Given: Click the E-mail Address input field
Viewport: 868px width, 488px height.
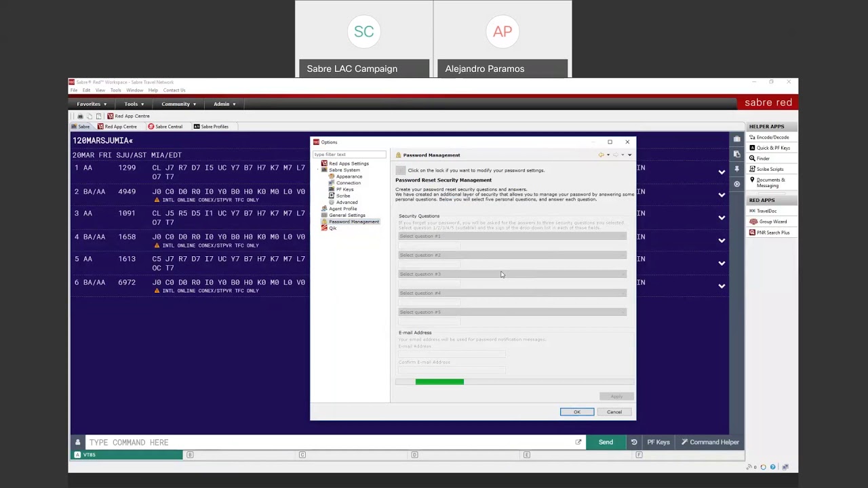Looking at the screenshot, I should tap(452, 354).
